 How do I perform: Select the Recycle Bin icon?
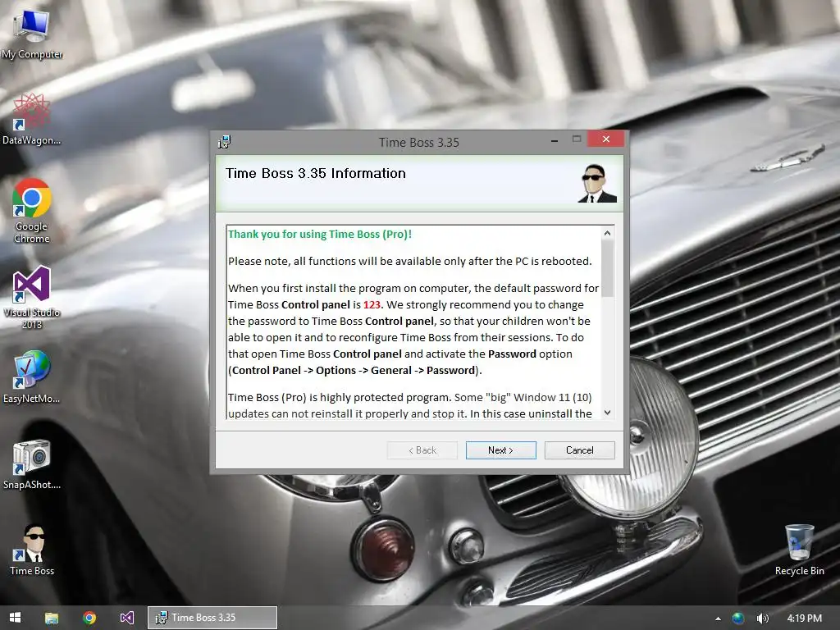click(799, 550)
